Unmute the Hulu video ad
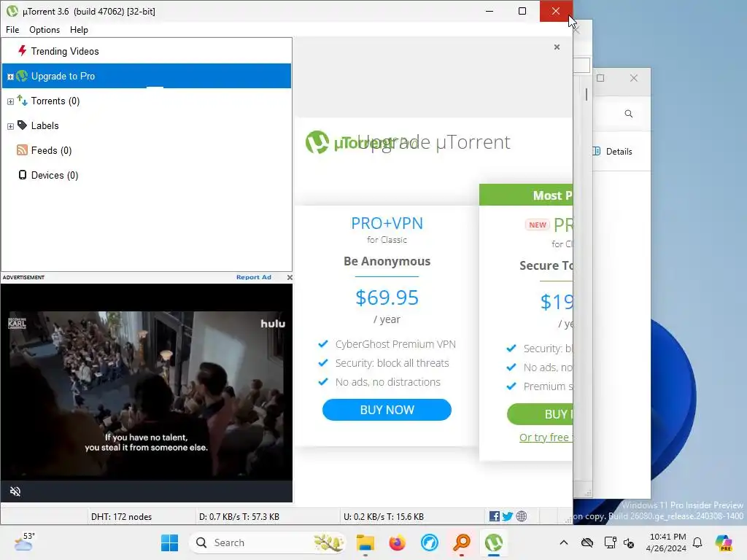Screen dimensions: 747x560 tap(15, 491)
